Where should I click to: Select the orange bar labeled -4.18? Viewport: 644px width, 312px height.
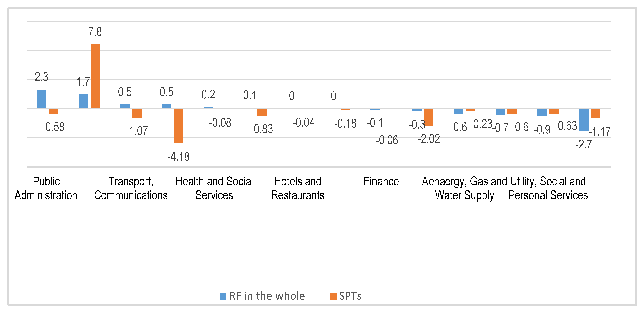click(178, 126)
